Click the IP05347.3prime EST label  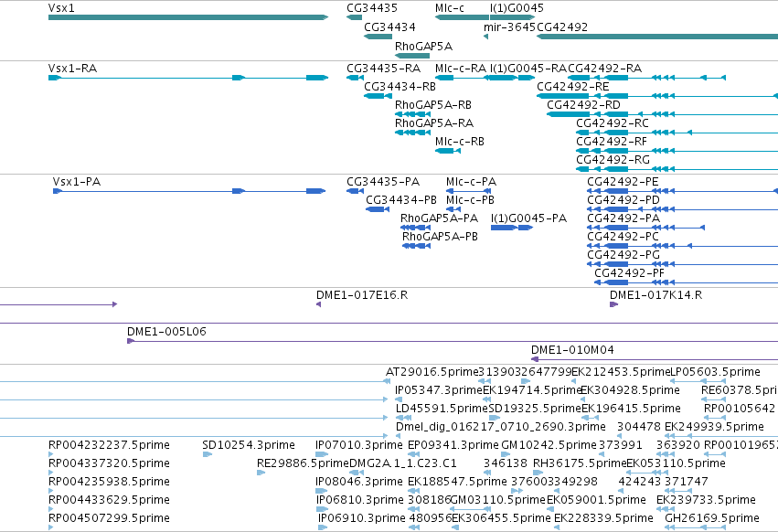click(x=439, y=390)
